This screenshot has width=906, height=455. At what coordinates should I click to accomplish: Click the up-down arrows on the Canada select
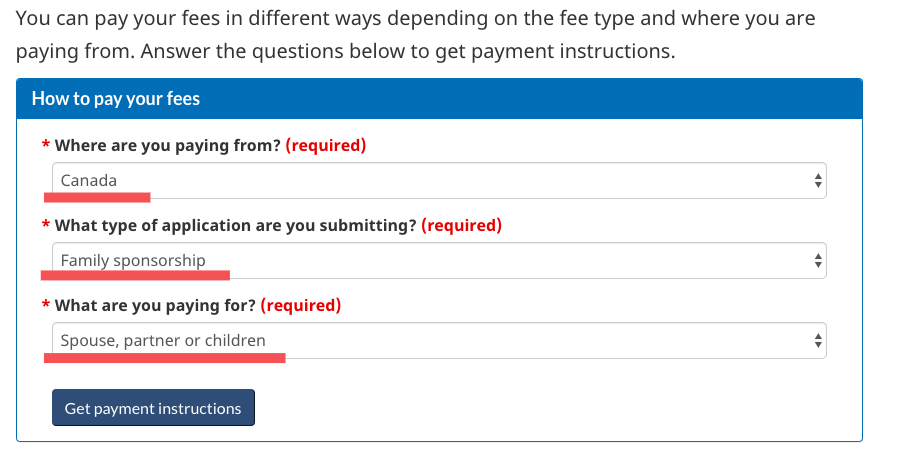tap(818, 181)
